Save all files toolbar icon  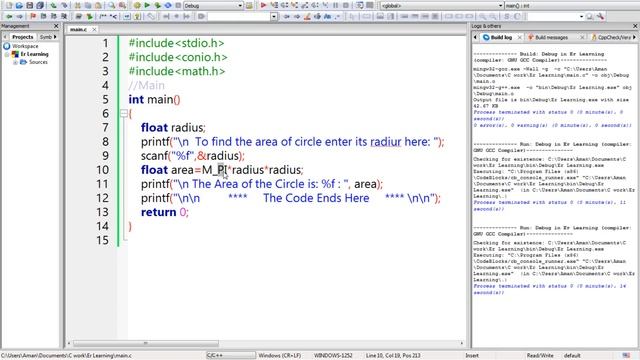[40, 6]
